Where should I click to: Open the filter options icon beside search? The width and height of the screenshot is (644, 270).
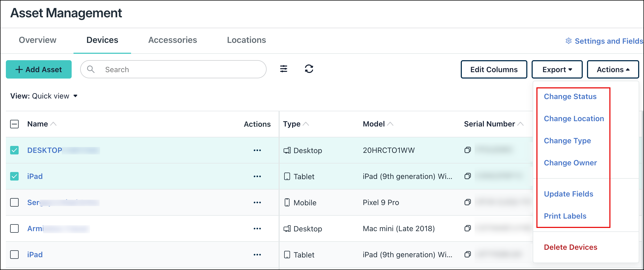coord(284,69)
